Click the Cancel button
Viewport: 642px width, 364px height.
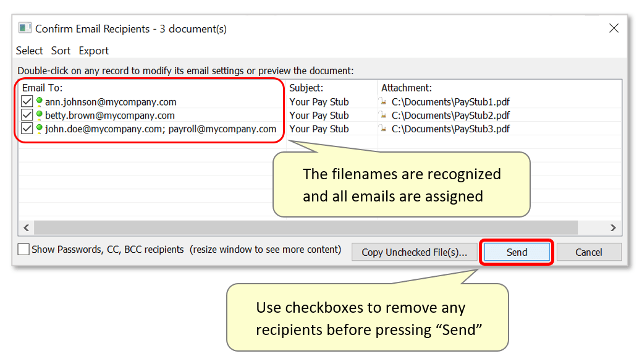point(589,252)
